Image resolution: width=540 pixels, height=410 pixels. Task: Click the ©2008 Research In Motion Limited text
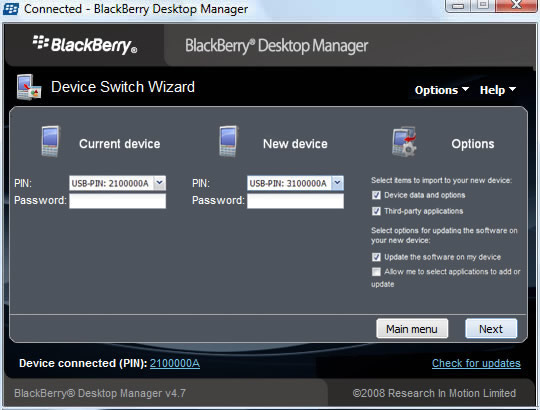(x=434, y=393)
